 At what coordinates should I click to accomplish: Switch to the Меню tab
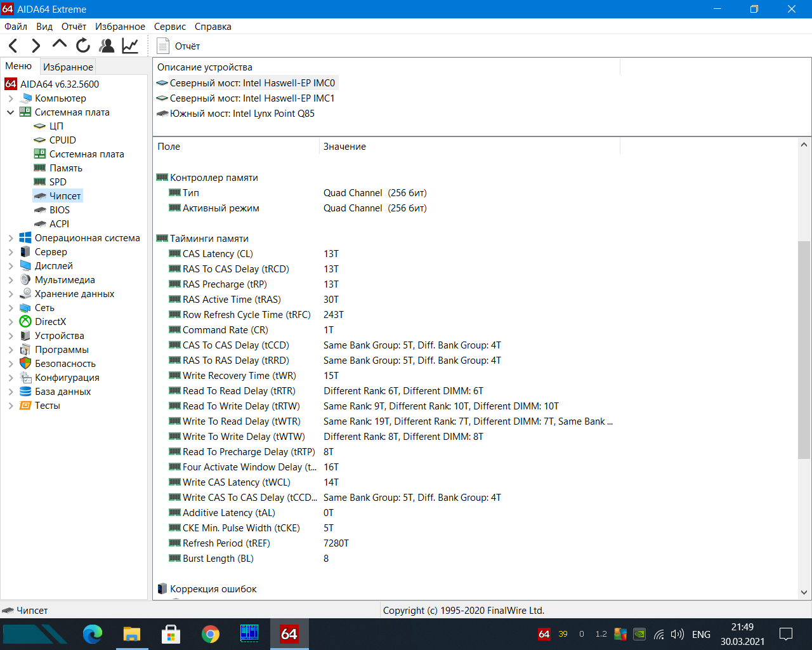[x=18, y=66]
